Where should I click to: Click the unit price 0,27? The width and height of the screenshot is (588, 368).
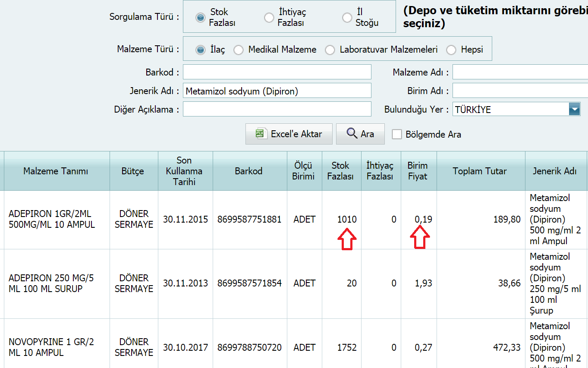[423, 347]
